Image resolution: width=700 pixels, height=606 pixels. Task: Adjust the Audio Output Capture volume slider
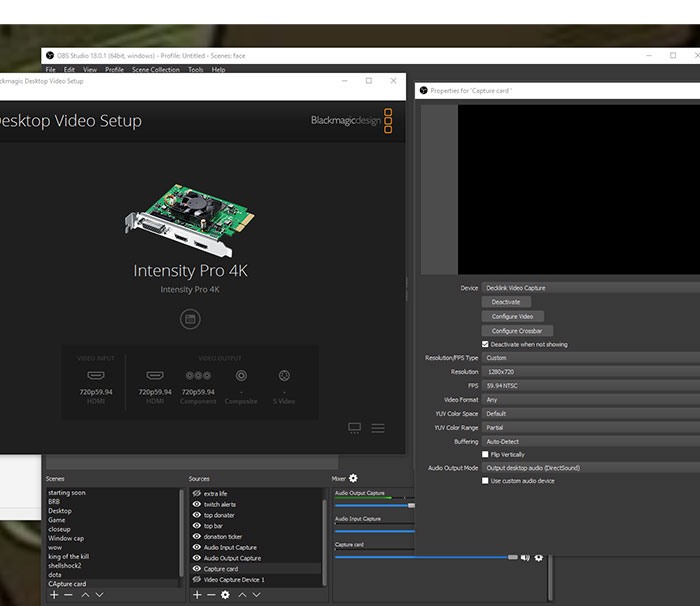375,506
